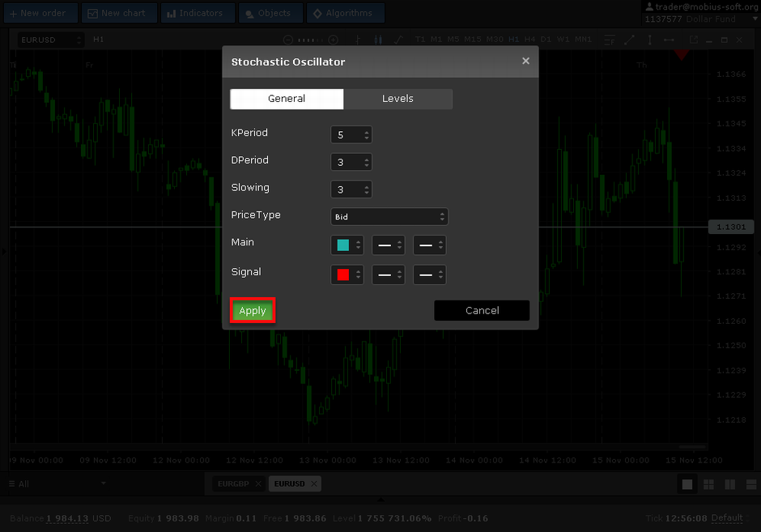The image size is (761, 532).
Task: Expand the left side panel arrow
Action: point(4,252)
